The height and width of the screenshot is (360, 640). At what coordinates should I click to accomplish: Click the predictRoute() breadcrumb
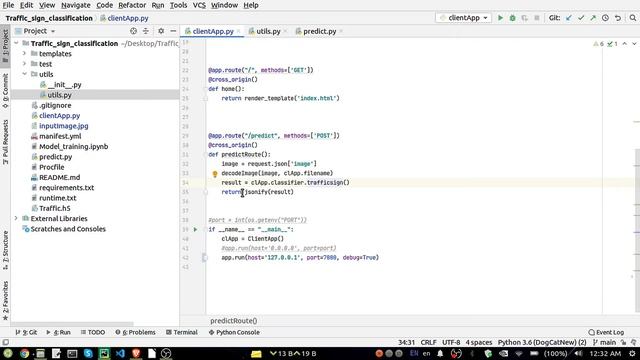coord(233,321)
